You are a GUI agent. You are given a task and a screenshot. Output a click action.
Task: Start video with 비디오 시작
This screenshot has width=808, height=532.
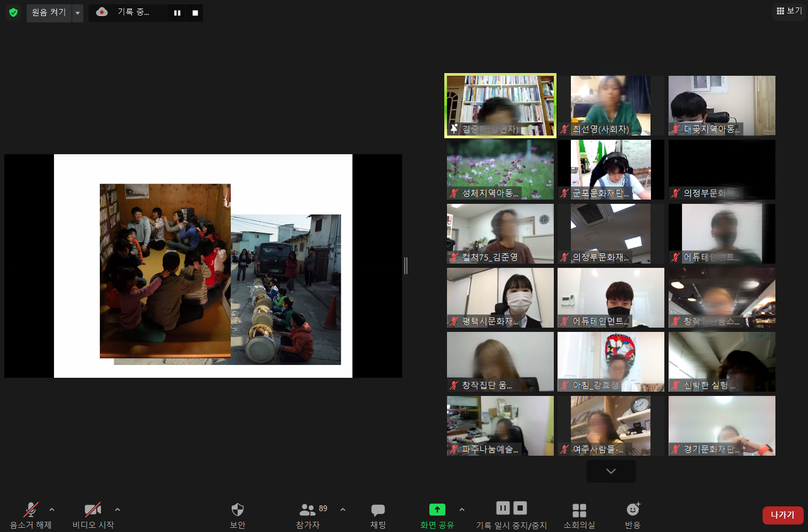(93, 510)
